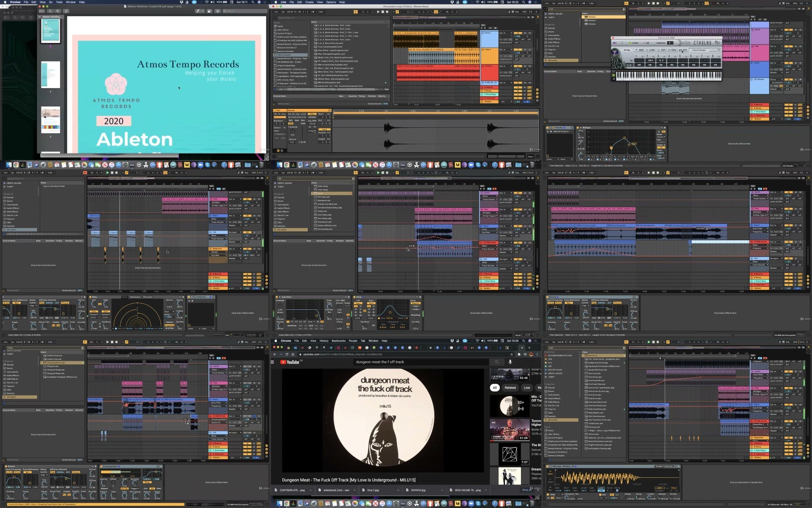812x508 pixels.
Task: Open the Options menu in Percussive Loop Live
Action: click(x=331, y=2)
